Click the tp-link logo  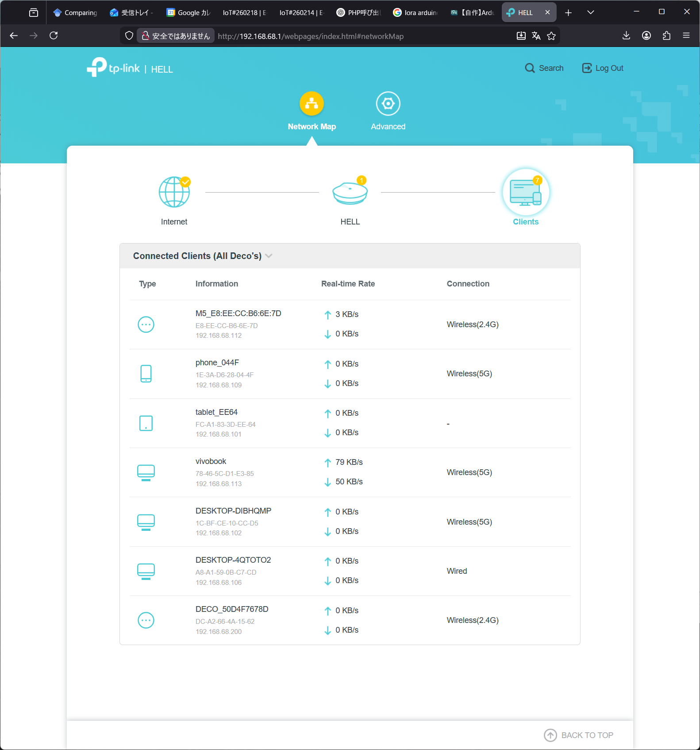(x=113, y=68)
